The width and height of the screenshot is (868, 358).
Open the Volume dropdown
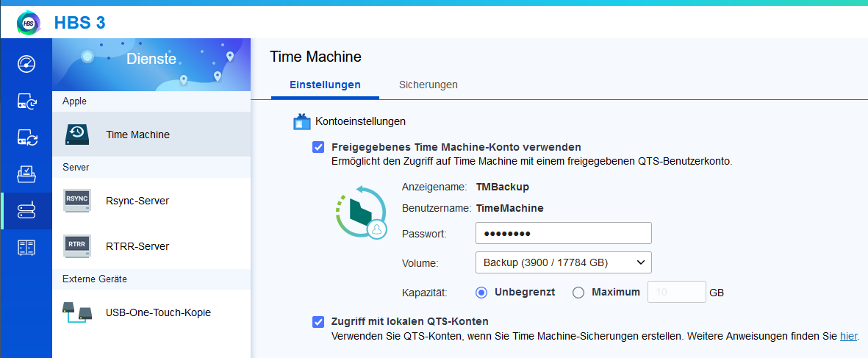point(564,263)
